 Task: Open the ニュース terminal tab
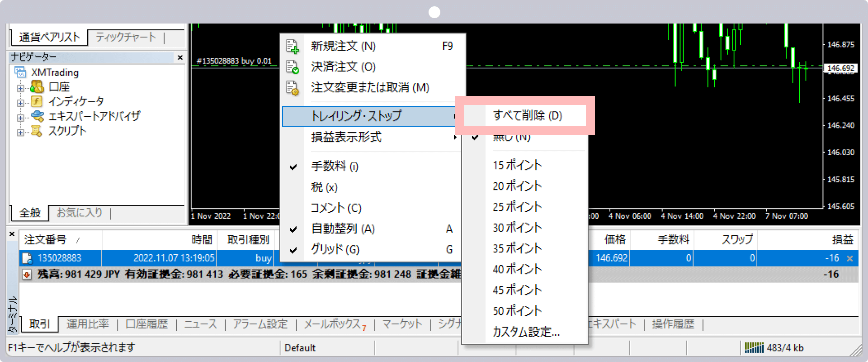pos(200,324)
